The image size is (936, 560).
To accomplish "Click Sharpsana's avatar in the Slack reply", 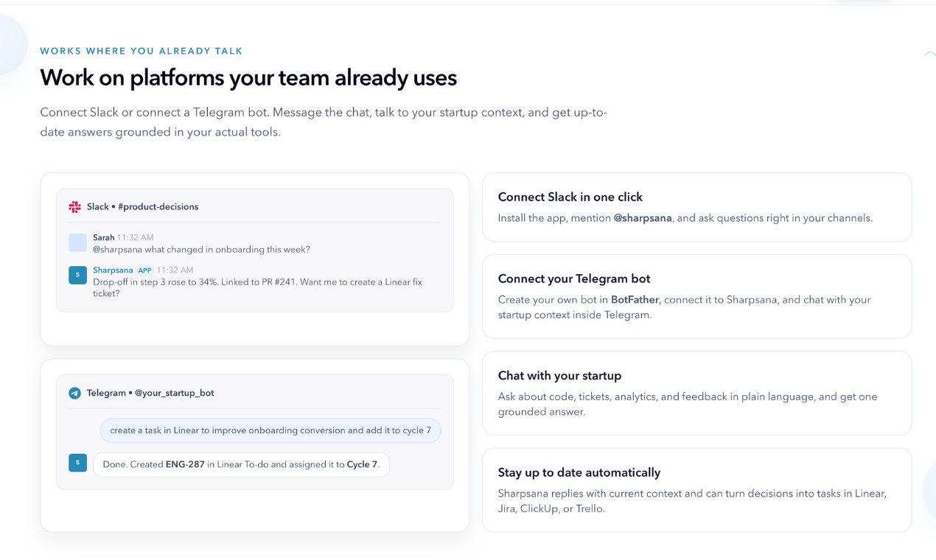I will 77,275.
